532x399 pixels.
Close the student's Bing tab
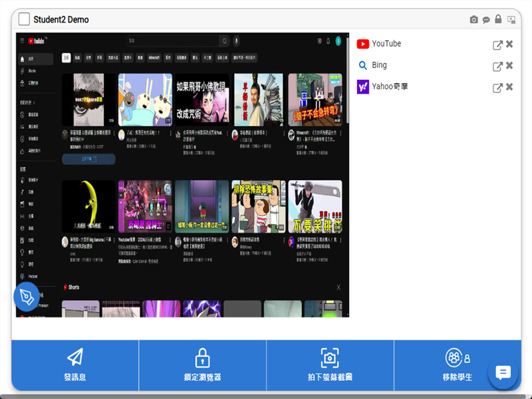(509, 66)
